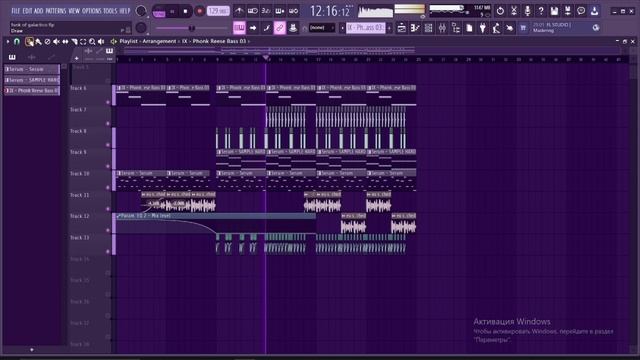640x360 pixels.
Task: Click the tempo display 129
Action: click(x=218, y=11)
